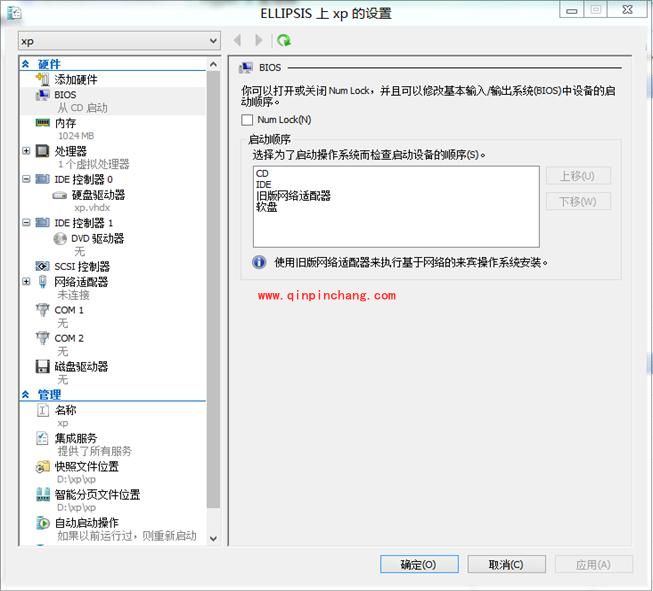Collapse the 硬件 section header
The height and width of the screenshot is (591, 653).
pyautogui.click(x=25, y=64)
